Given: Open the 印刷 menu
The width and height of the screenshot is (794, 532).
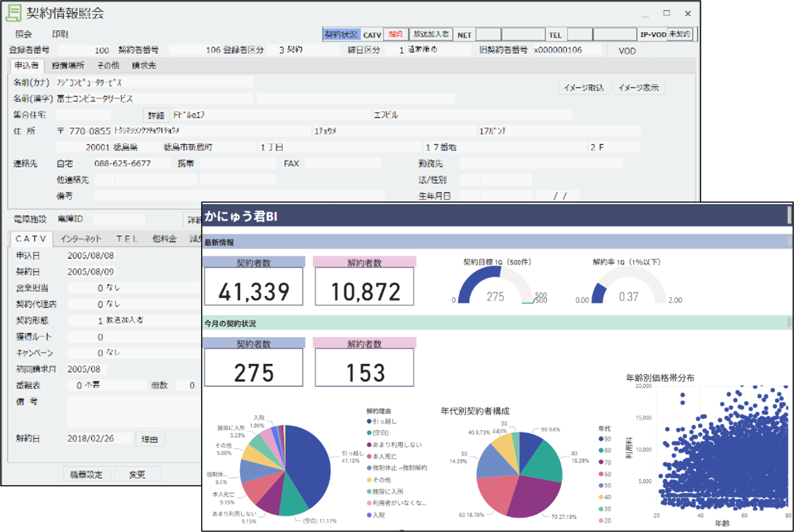Looking at the screenshot, I should click(60, 34).
